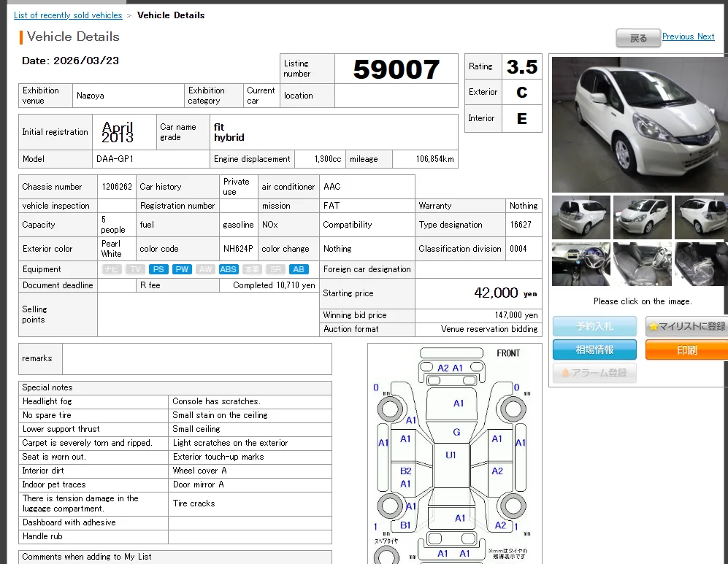728x564 pixels.
Task: Click the empty remarks field
Action: (197, 358)
